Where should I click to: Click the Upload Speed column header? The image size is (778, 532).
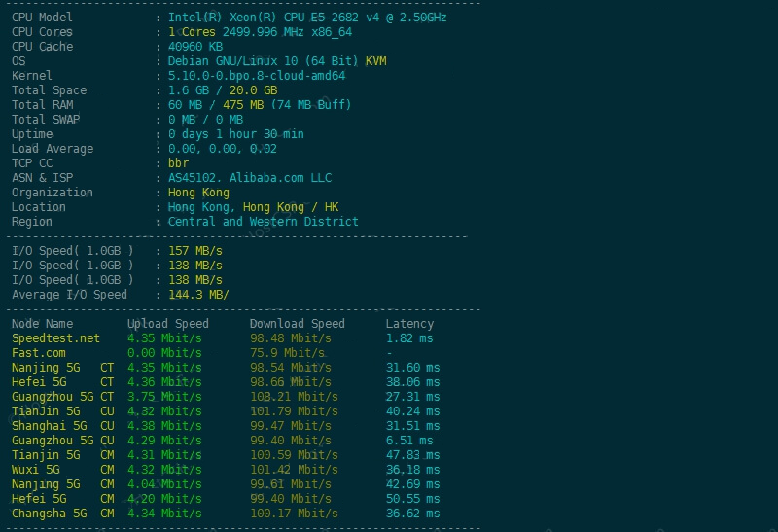[x=167, y=324]
